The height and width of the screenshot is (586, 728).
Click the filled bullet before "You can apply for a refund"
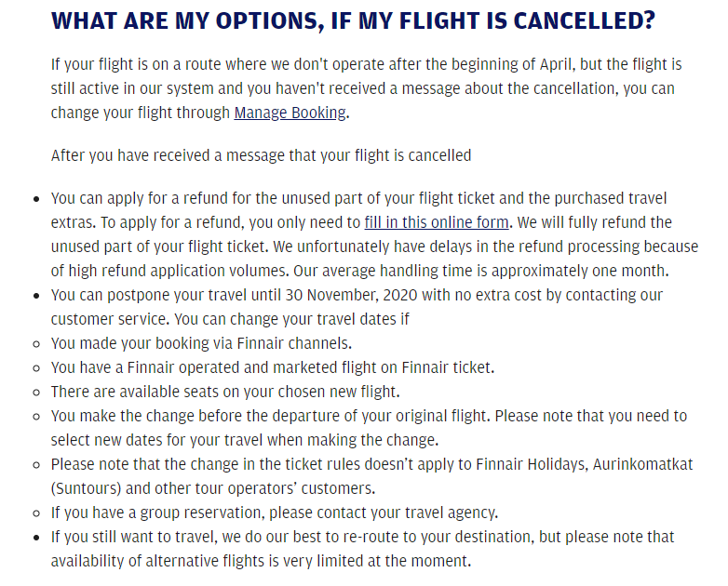tap(36, 199)
